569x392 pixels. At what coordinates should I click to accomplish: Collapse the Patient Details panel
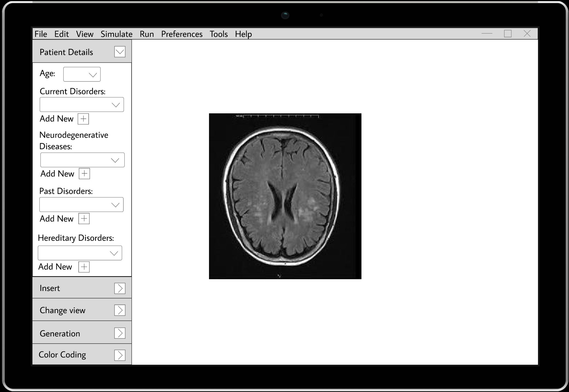[120, 52]
